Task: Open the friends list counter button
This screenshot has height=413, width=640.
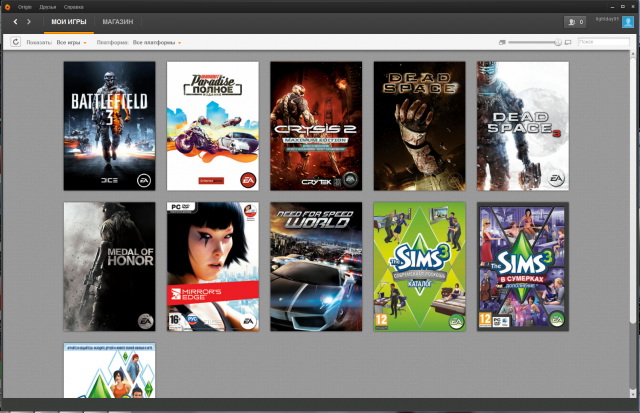Action: pos(575,22)
